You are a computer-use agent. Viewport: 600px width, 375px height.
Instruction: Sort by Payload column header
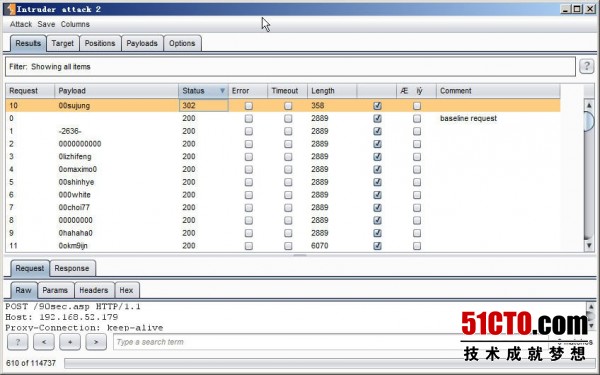[116, 91]
